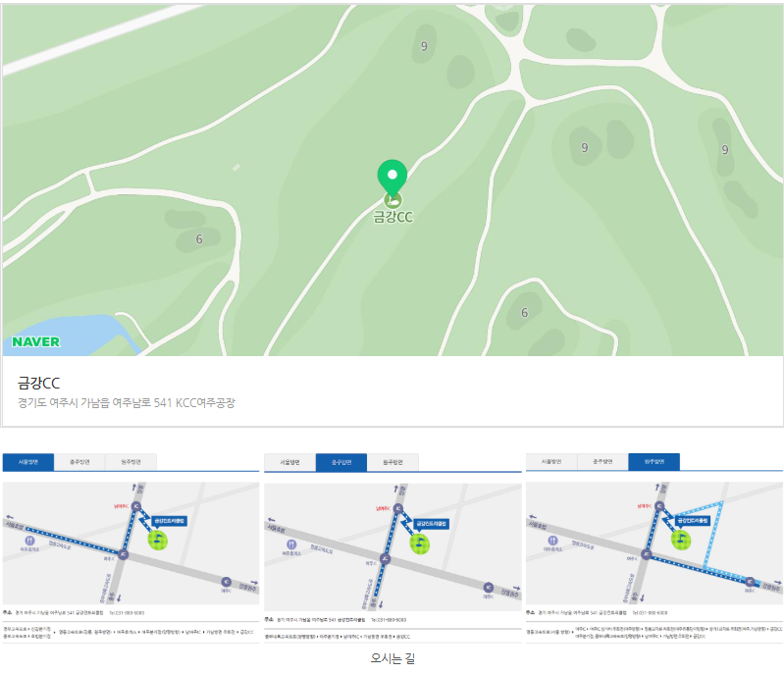Screen dimensions: 784x674
Task: Click the 여주IC circle icon in the 충주방면 map
Action: click(488, 587)
